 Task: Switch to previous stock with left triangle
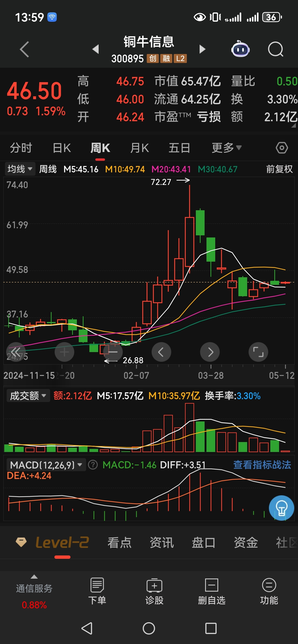(96, 49)
